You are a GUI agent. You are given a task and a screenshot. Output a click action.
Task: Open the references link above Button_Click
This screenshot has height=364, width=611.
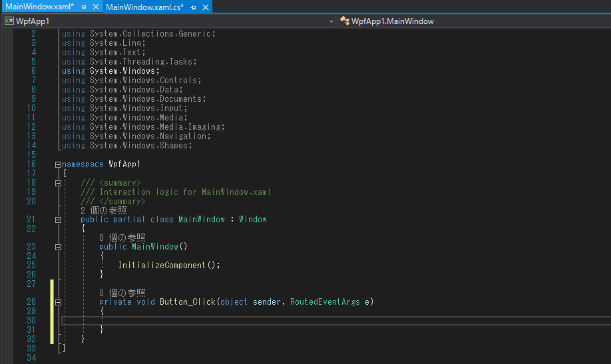tap(122, 293)
